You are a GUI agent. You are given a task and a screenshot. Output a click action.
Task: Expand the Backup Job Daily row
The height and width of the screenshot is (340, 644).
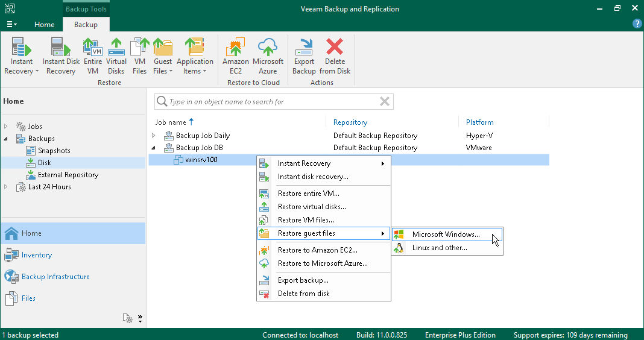[x=154, y=136]
